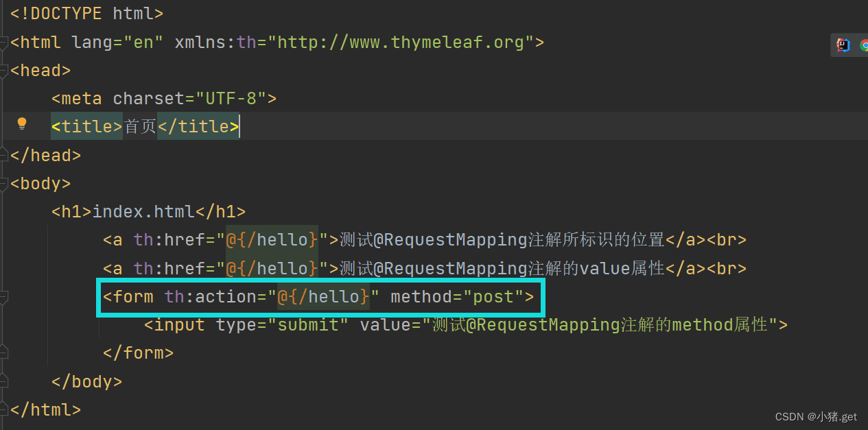Click fold marker at closing </html> tag

point(3,409)
